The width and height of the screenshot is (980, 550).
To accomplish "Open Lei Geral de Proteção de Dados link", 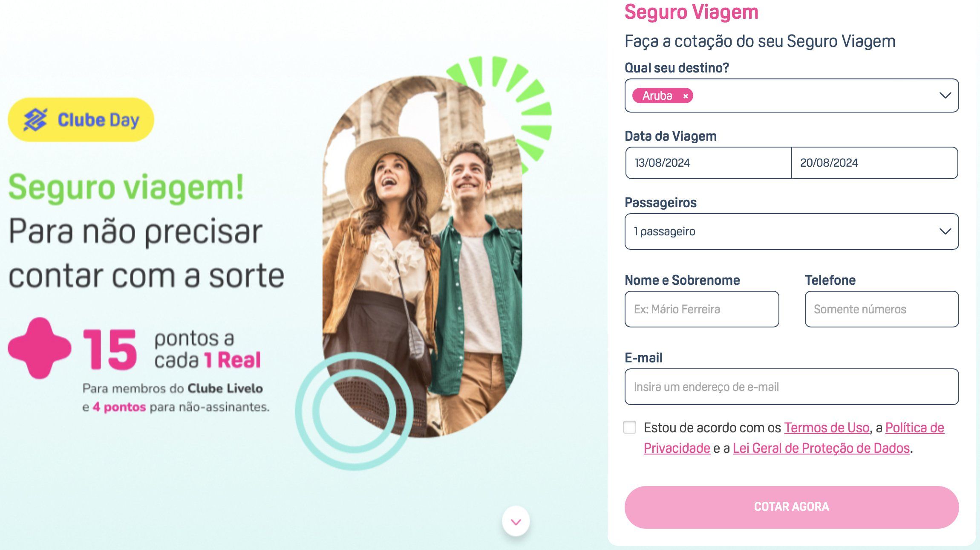I will (x=821, y=448).
